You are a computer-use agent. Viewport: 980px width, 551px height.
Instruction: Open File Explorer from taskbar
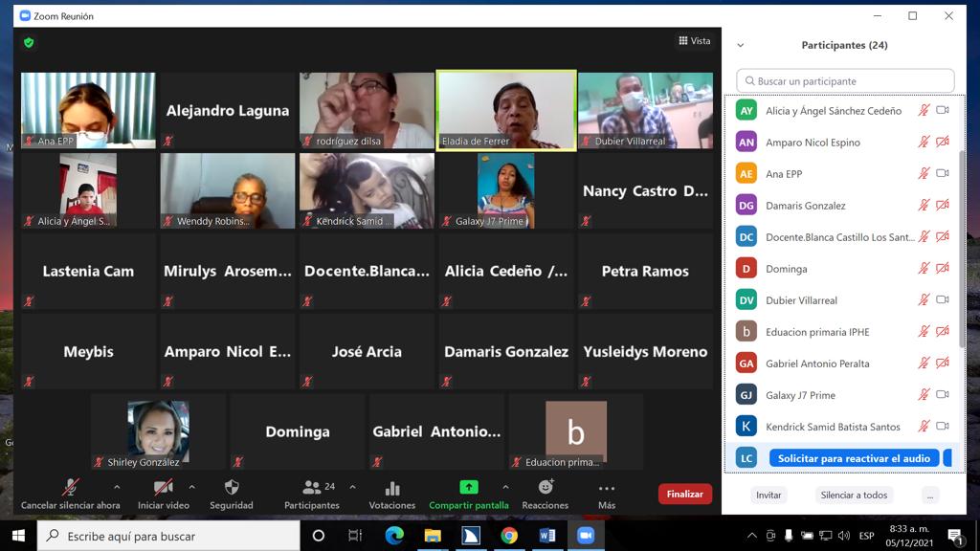tap(433, 536)
